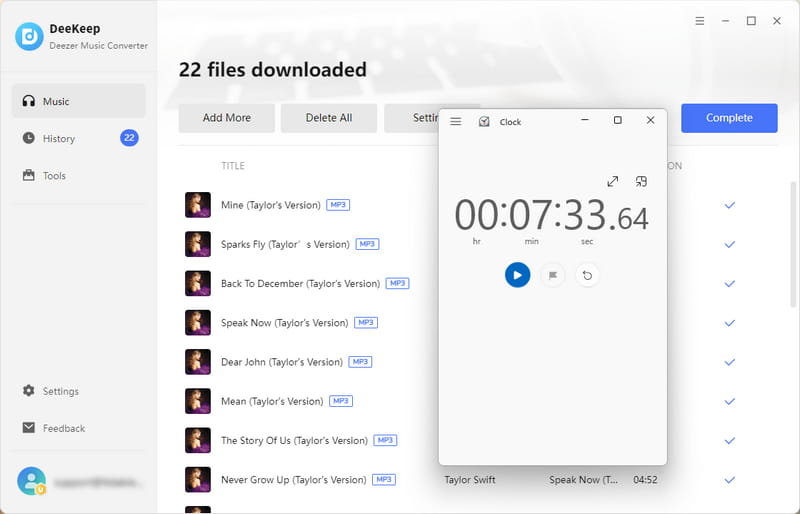Expand the stopwatch to full view

coord(613,181)
